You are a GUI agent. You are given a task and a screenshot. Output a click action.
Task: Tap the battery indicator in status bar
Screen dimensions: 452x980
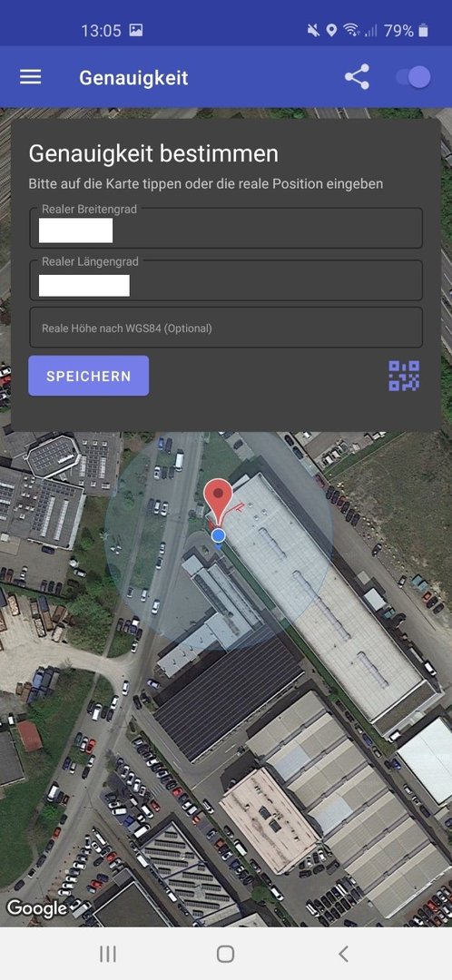coord(423,30)
